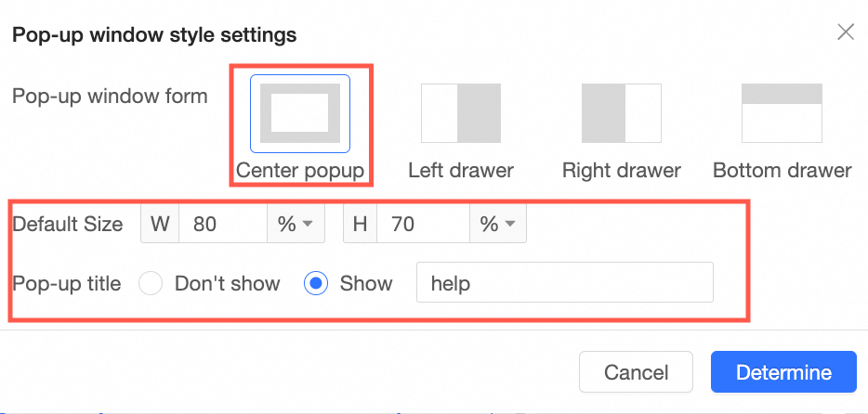Pick the Bottom drawer layout icon
868x414 pixels.
(x=782, y=113)
